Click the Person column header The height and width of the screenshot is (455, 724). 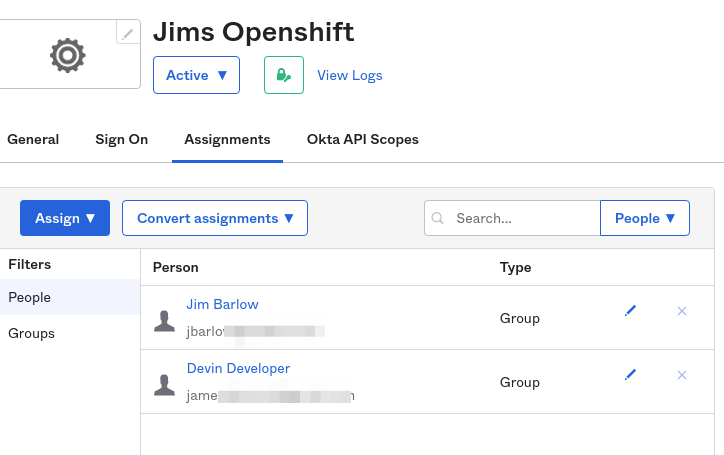click(175, 267)
